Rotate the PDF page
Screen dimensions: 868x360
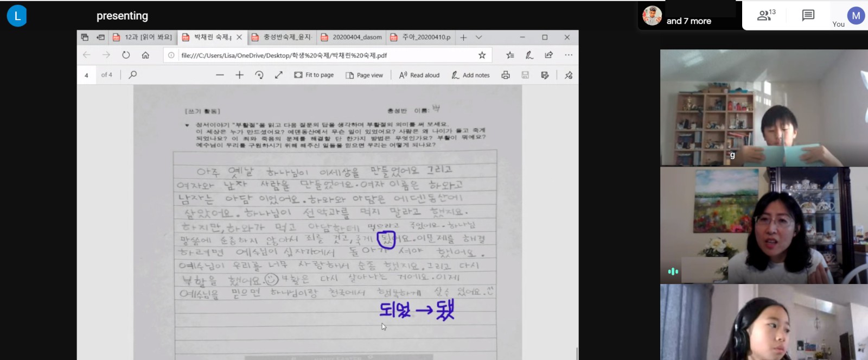[259, 75]
